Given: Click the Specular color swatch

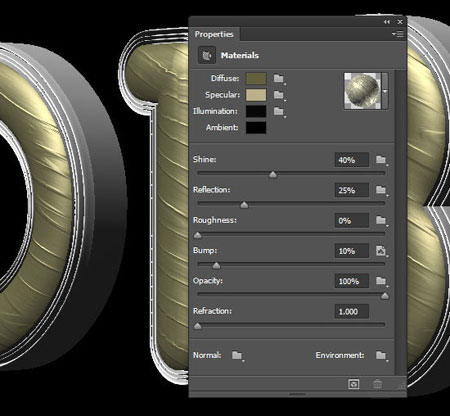Looking at the screenshot, I should click(256, 95).
